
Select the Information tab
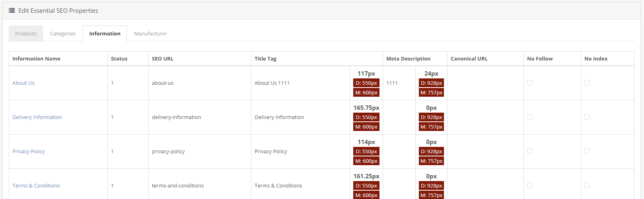[105, 33]
